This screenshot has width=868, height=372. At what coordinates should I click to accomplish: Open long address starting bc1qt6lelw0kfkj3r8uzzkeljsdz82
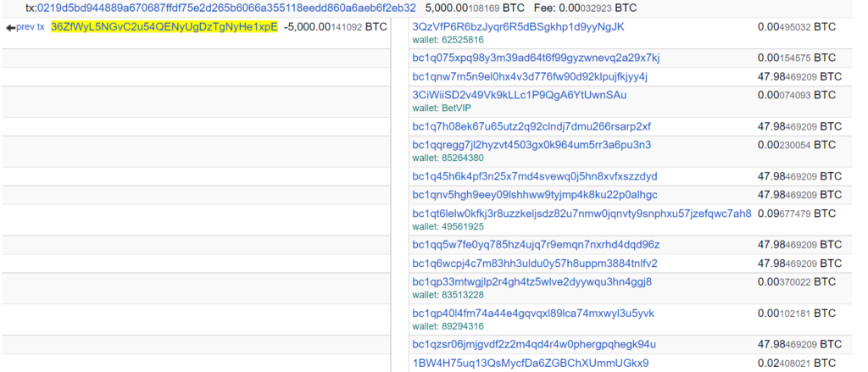581,214
